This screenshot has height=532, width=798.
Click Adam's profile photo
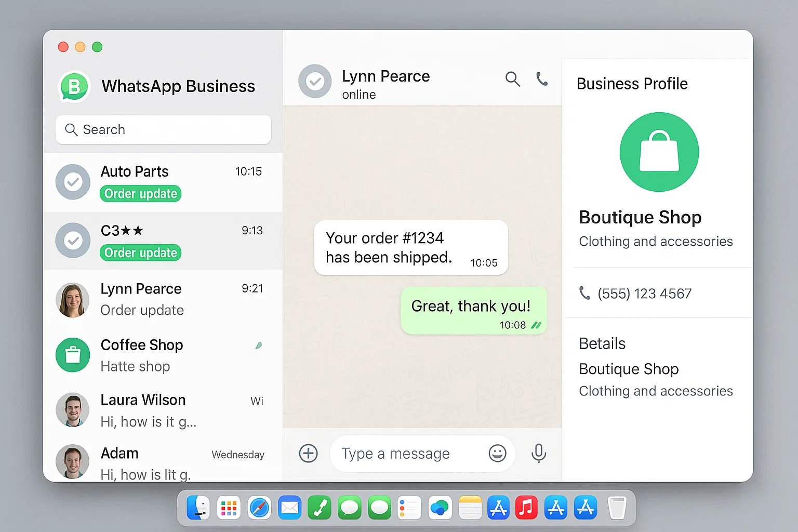(73, 461)
